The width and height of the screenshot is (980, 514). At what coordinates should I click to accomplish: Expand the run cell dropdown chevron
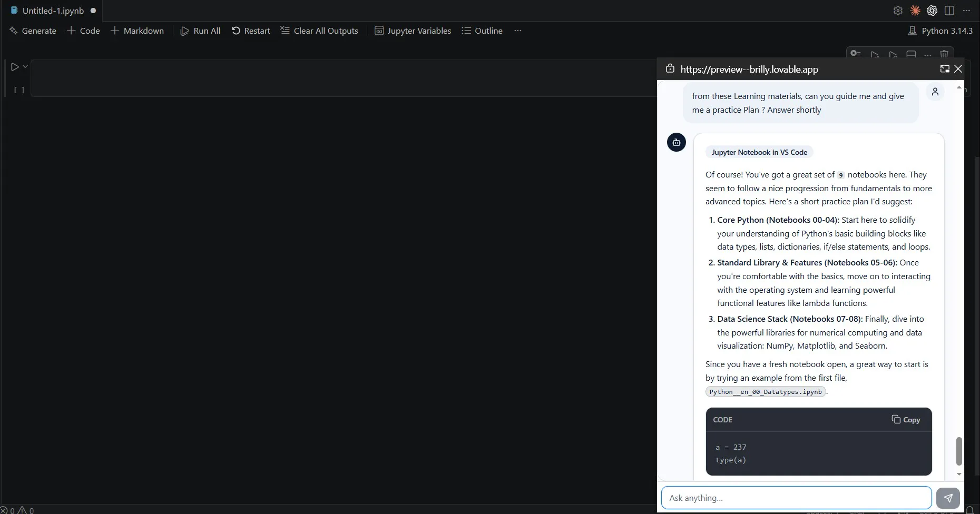click(x=25, y=67)
